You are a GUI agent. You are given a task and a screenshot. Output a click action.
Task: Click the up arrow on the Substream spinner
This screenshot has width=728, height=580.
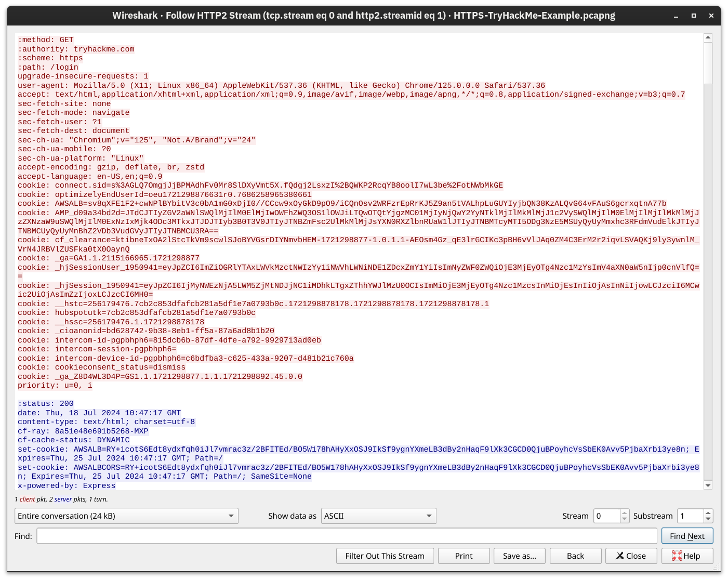[709, 512]
